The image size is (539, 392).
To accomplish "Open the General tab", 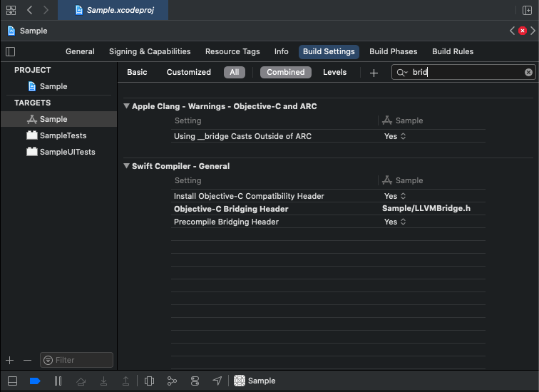I will [80, 51].
